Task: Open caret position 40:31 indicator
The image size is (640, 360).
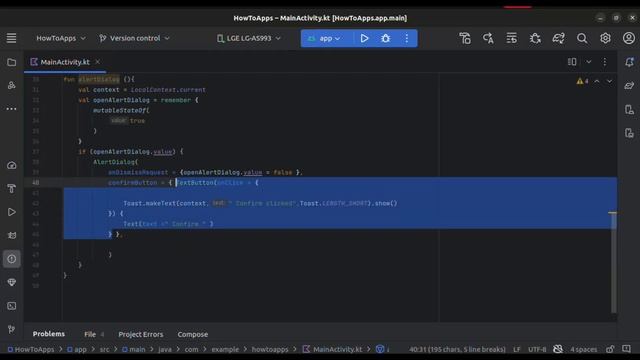Action: pyautogui.click(x=457, y=349)
